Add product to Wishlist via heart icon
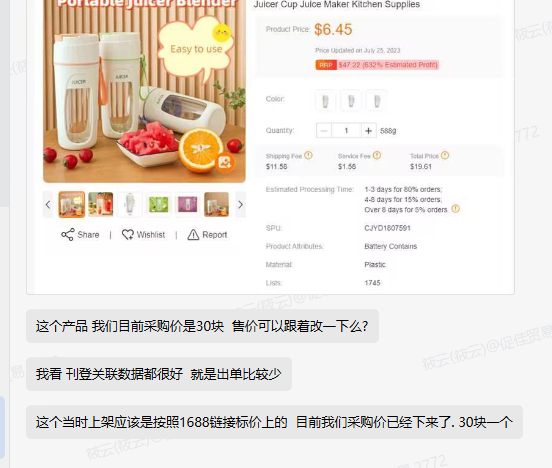 coord(128,235)
